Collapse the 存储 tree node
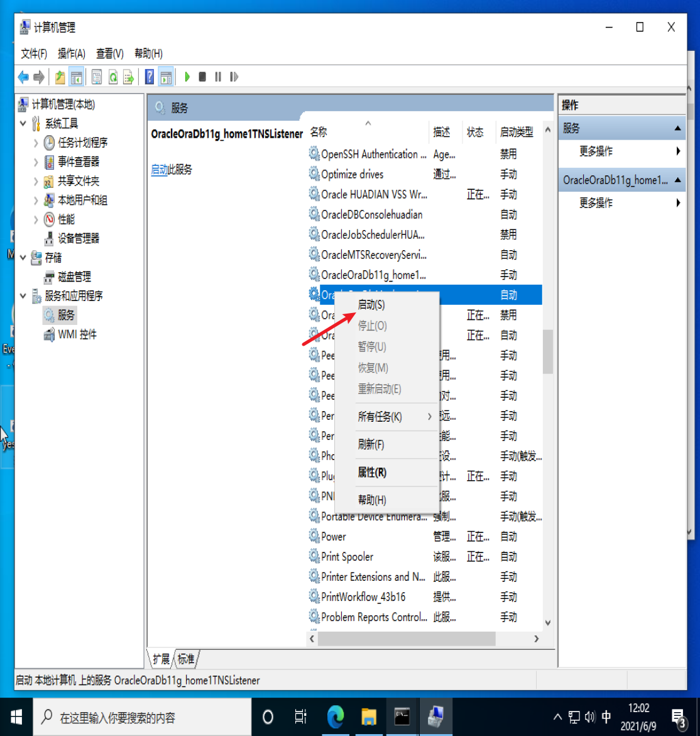 23,257
